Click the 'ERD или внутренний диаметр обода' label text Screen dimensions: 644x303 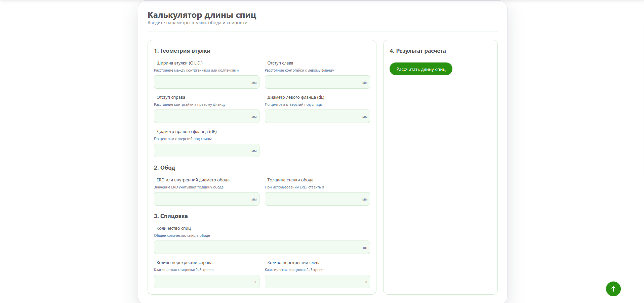193,180
